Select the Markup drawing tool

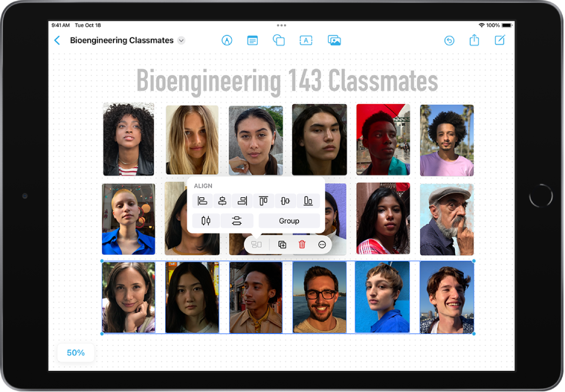point(227,40)
